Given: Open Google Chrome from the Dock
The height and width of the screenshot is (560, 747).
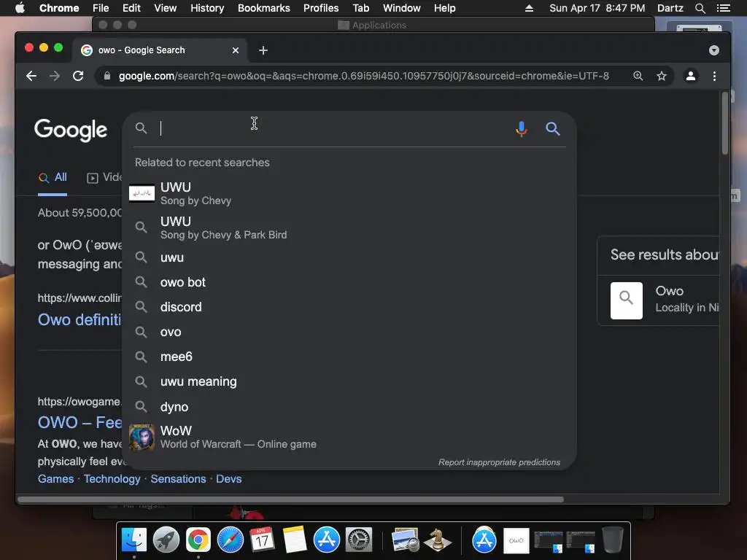Looking at the screenshot, I should pyautogui.click(x=198, y=540).
